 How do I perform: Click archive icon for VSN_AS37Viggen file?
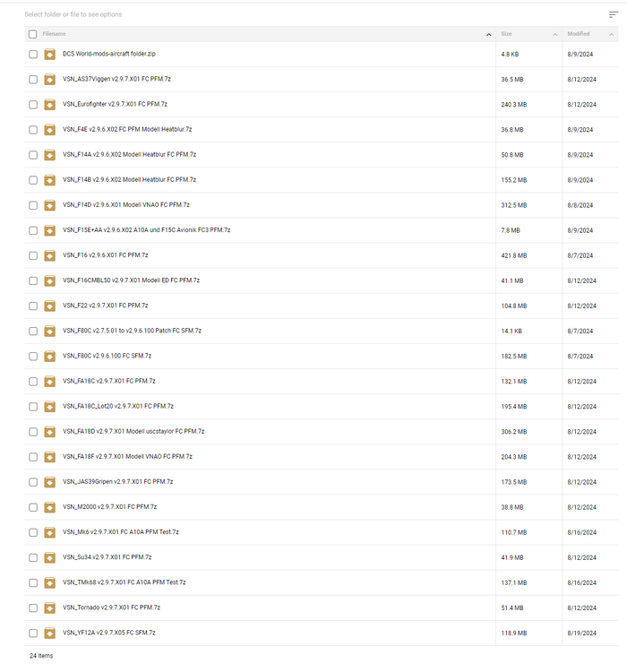click(x=50, y=79)
